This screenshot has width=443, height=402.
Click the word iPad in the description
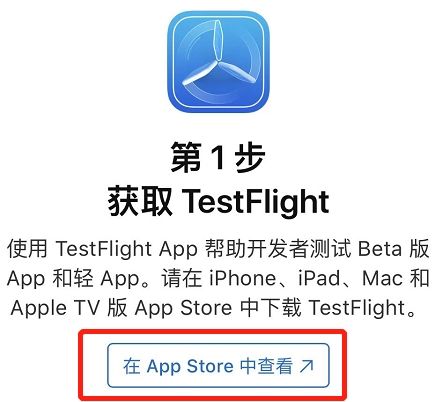pos(319,278)
